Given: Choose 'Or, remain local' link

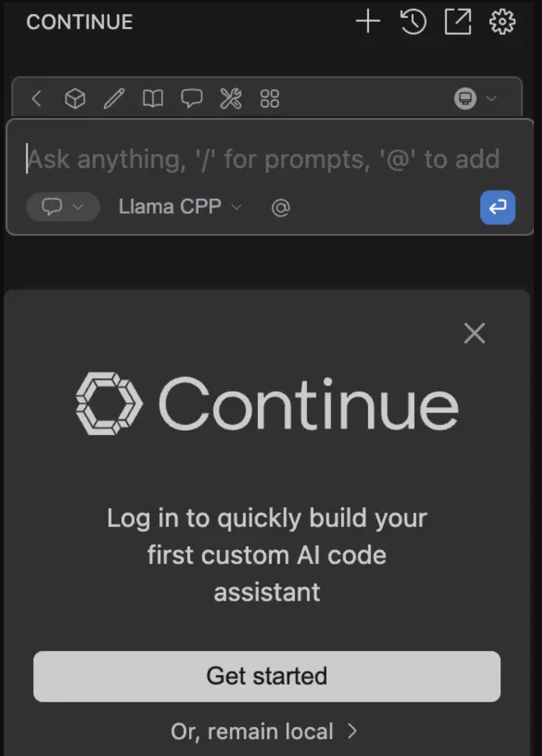Looking at the screenshot, I should pyautogui.click(x=264, y=731).
